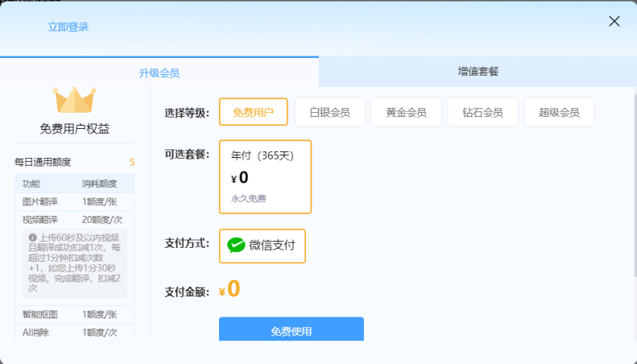Viewport: 637px width, 364px height.
Task: Switch to the 升级会员 tab
Action: 159,72
